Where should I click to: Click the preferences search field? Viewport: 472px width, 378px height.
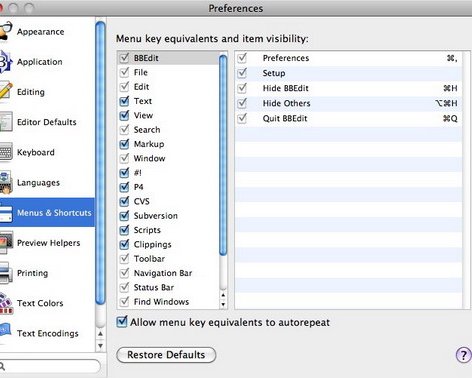(50, 366)
